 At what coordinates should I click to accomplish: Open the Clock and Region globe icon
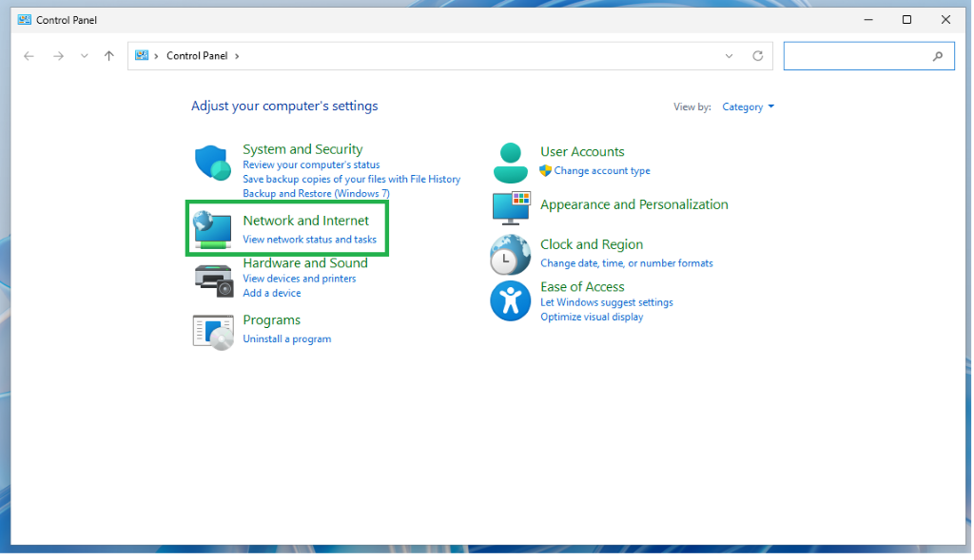(511, 255)
